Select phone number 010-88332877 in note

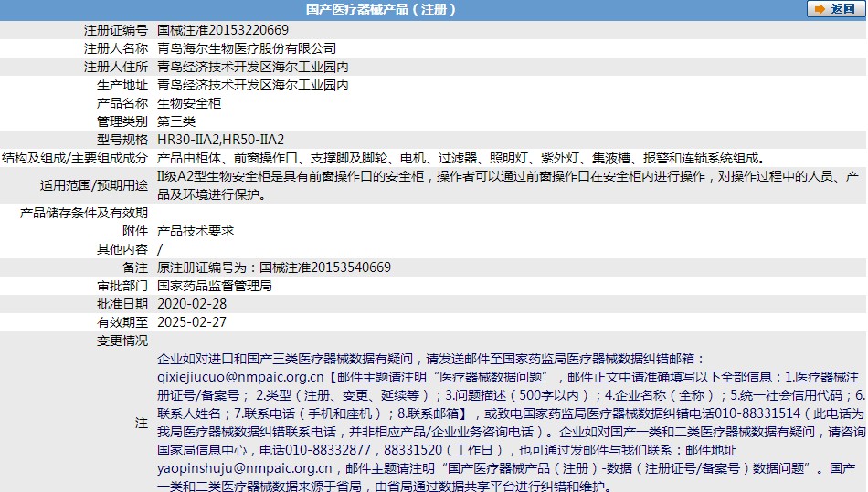tap(327, 450)
